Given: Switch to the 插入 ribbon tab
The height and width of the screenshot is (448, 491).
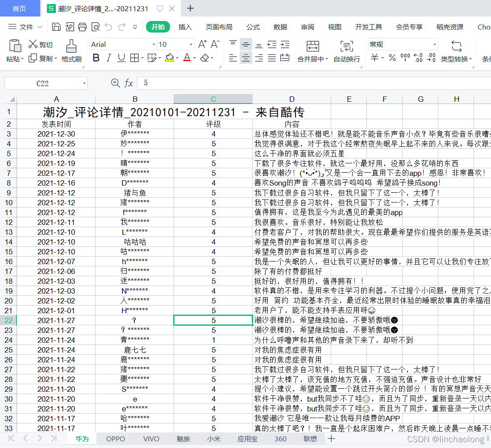Looking at the screenshot, I should pos(185,27).
